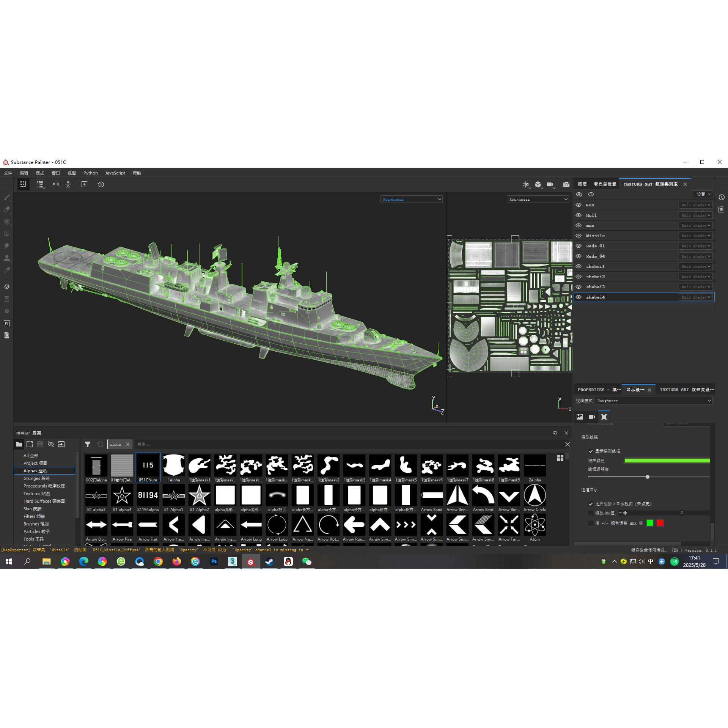
Task: Click the 设置 button in texture set panel
Action: [x=702, y=194]
